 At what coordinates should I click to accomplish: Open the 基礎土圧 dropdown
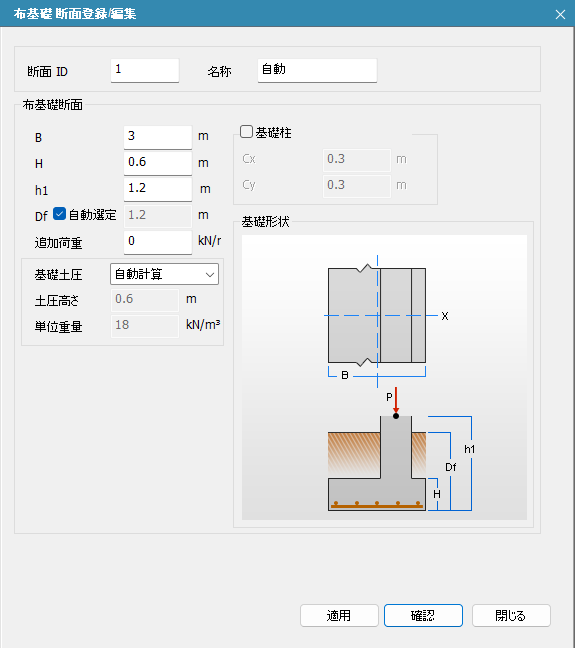coord(164,274)
